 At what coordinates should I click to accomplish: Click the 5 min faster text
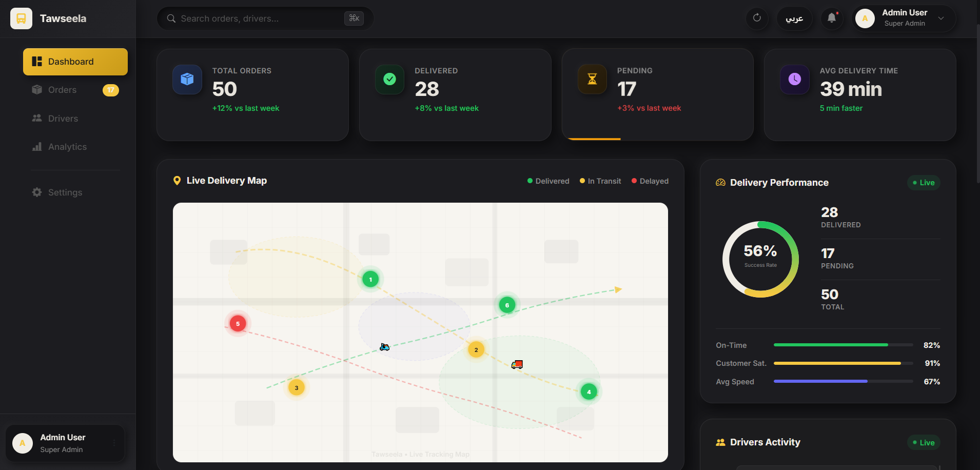coord(841,108)
